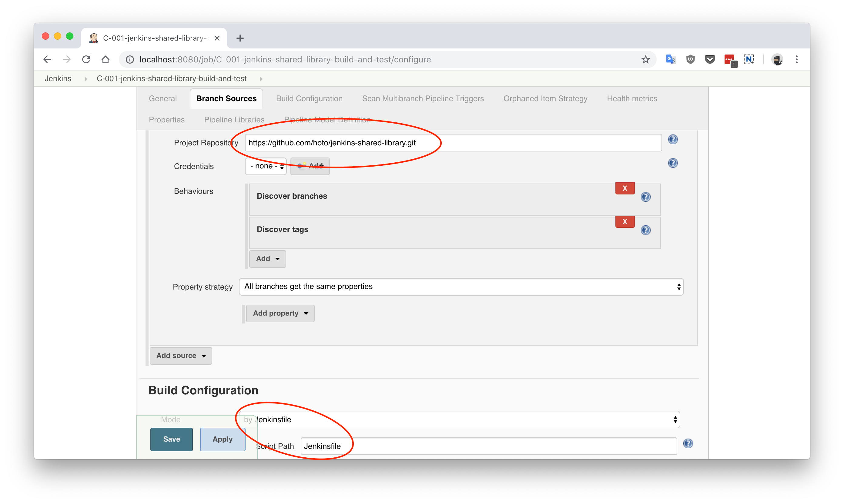The height and width of the screenshot is (504, 844).
Task: Open C-001-jenkins-shared-library-build-and-test breadcrumb
Action: click(172, 79)
